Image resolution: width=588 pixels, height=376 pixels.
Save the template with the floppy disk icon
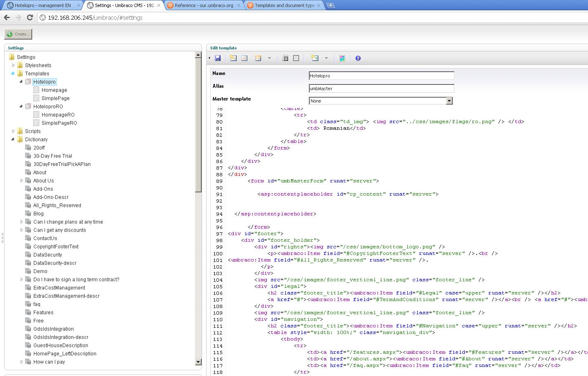coord(218,58)
